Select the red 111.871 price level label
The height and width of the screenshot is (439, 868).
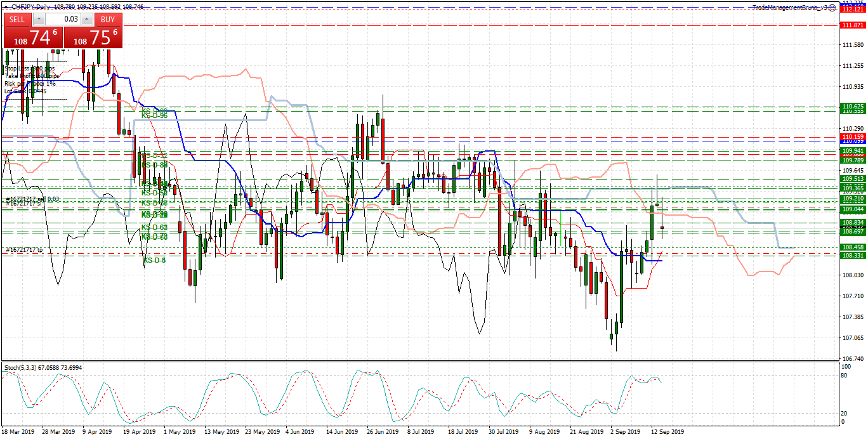(852, 25)
